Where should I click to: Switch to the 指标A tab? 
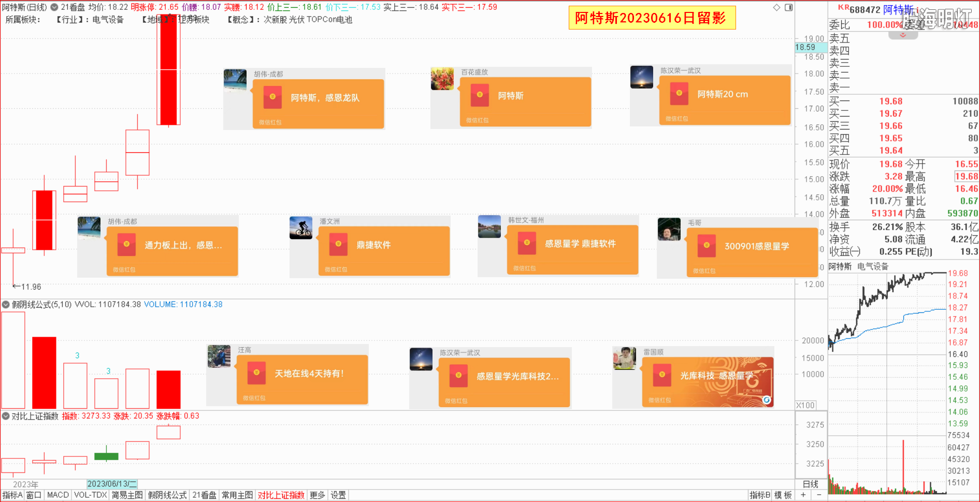12,495
